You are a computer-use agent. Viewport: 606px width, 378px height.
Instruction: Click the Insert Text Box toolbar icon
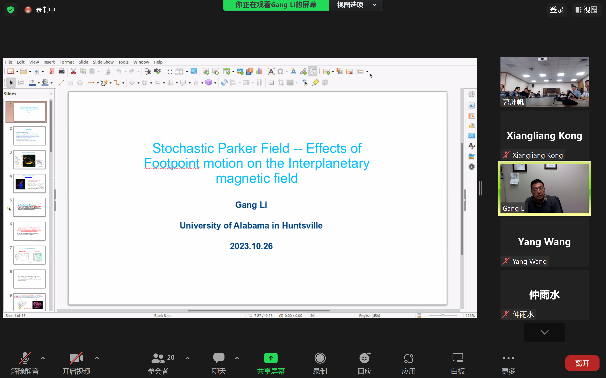tap(271, 72)
